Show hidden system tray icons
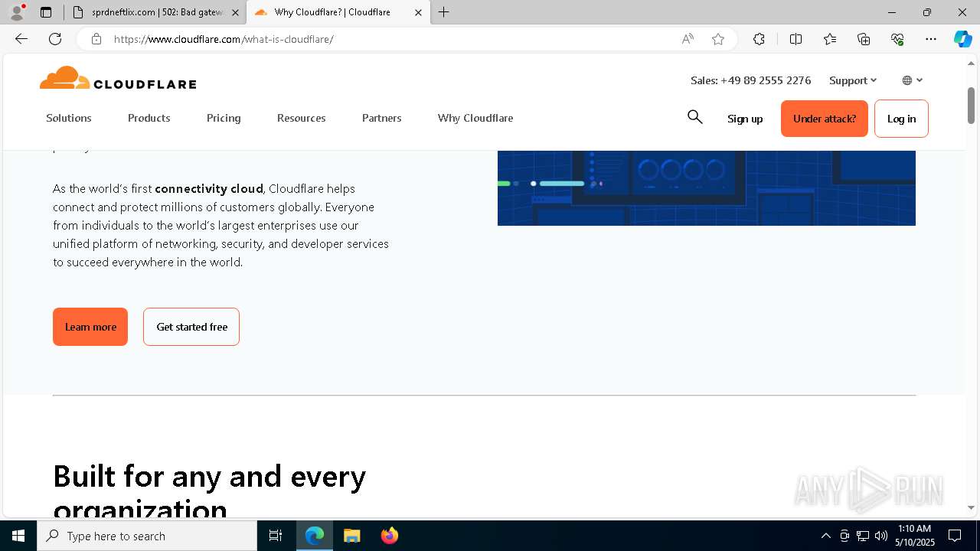 point(825,536)
